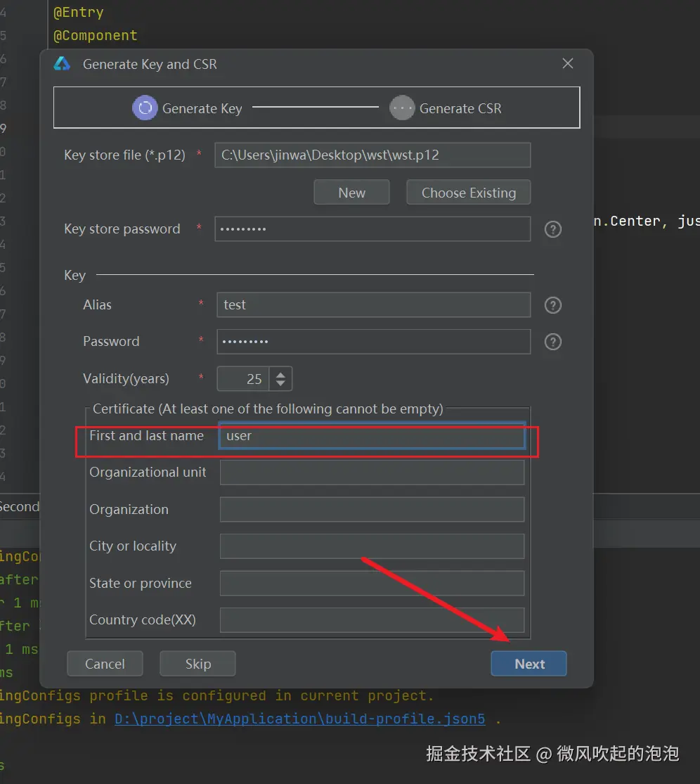Click the Generate CSR step icon
Screen dimensions: 700x784
click(402, 108)
